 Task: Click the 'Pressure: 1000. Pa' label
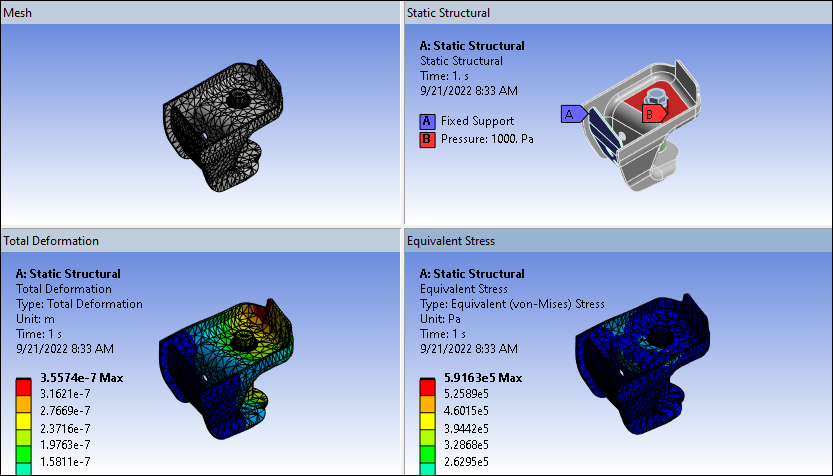click(x=487, y=139)
